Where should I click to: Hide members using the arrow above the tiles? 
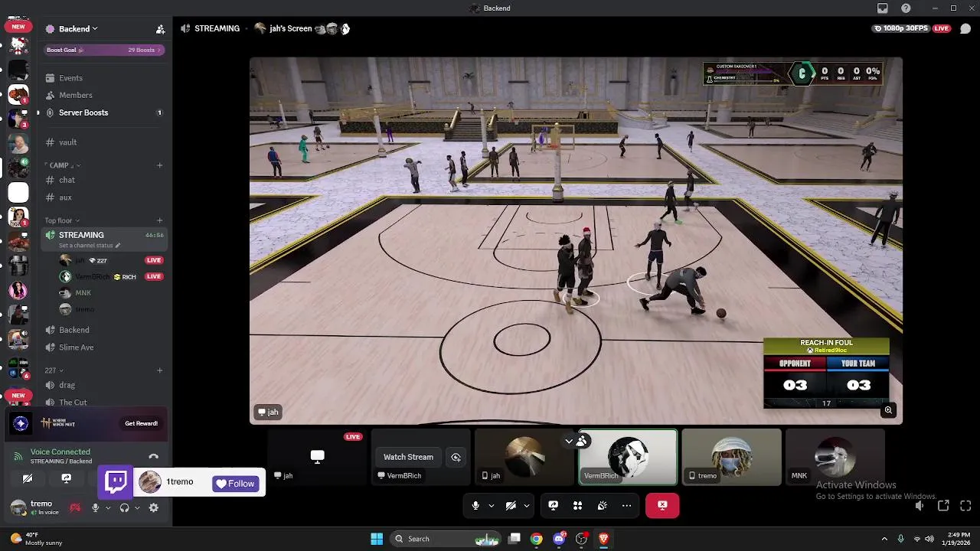pos(569,441)
